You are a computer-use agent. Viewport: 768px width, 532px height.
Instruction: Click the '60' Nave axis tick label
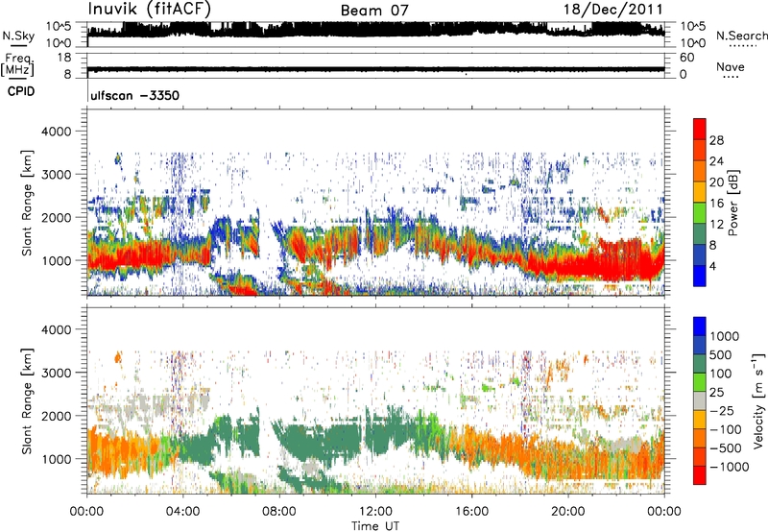click(x=686, y=58)
